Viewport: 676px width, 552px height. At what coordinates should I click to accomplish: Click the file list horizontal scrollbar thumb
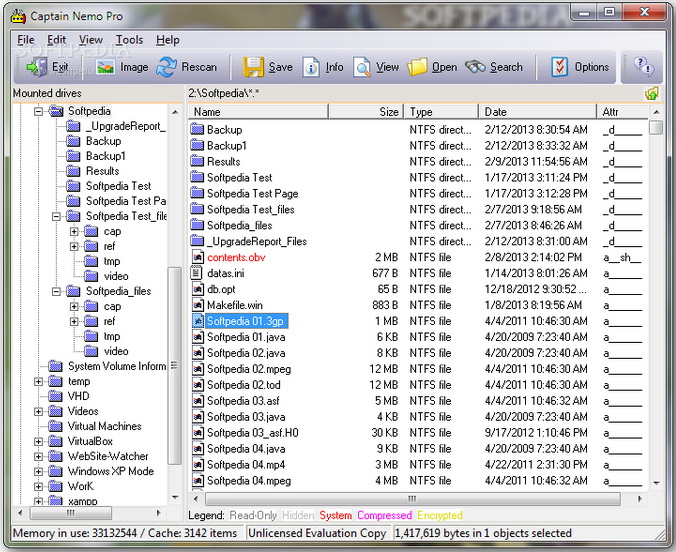coord(413,499)
